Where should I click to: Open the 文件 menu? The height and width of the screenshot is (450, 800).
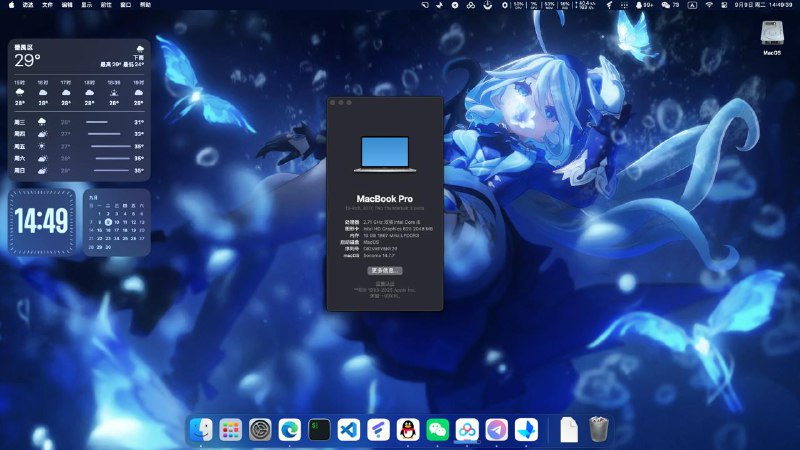(48, 5)
